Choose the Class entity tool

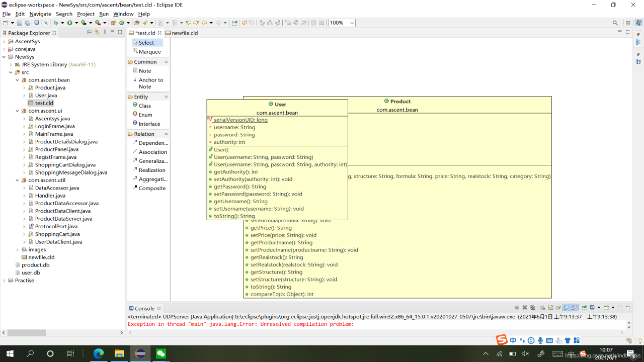[142, 106]
